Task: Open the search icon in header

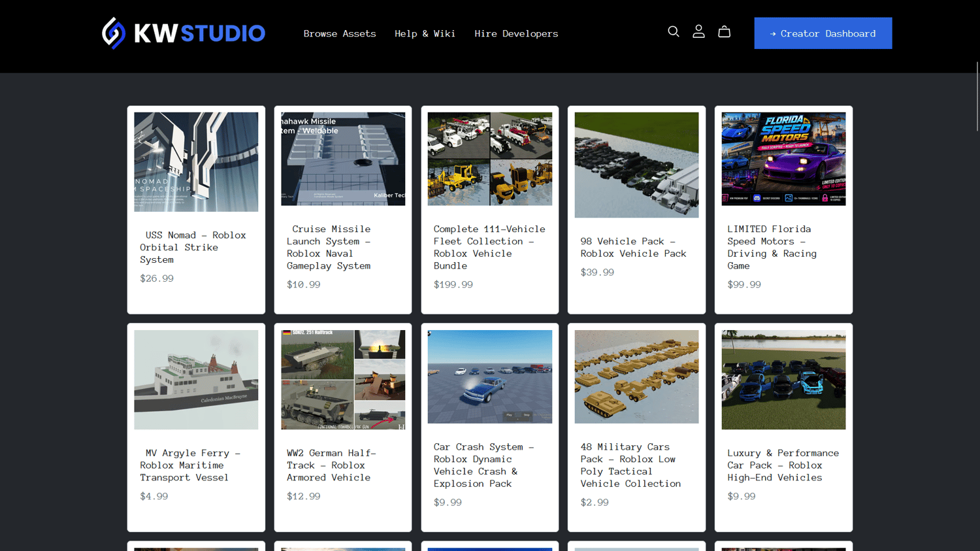Action: coord(673,31)
